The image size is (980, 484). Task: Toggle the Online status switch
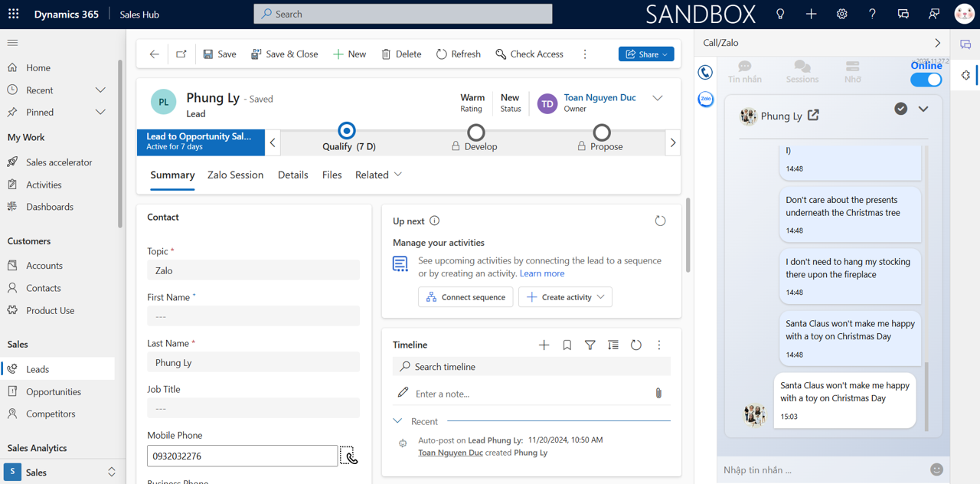click(926, 80)
